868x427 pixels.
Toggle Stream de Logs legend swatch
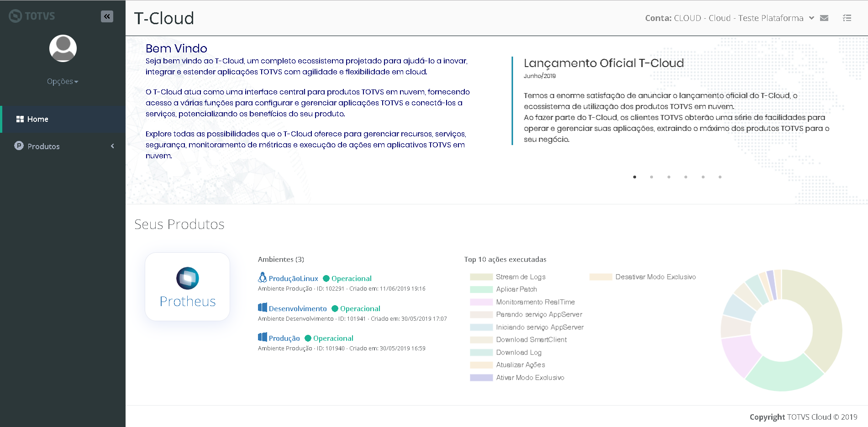(x=481, y=277)
